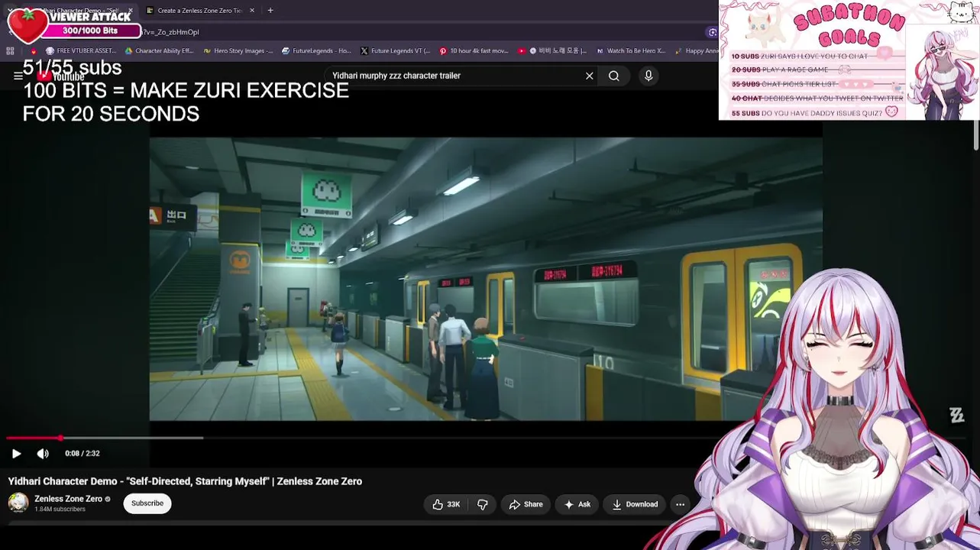Click the video progress bar scrubber
Image resolution: width=980 pixels, height=550 pixels.
tap(60, 438)
